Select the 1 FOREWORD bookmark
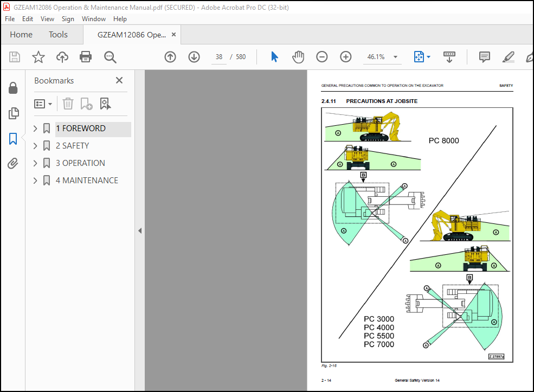The width and height of the screenshot is (534, 392). 81,128
